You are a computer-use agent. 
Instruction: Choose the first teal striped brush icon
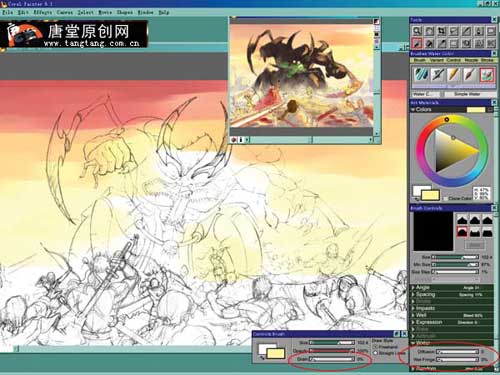tap(421, 75)
